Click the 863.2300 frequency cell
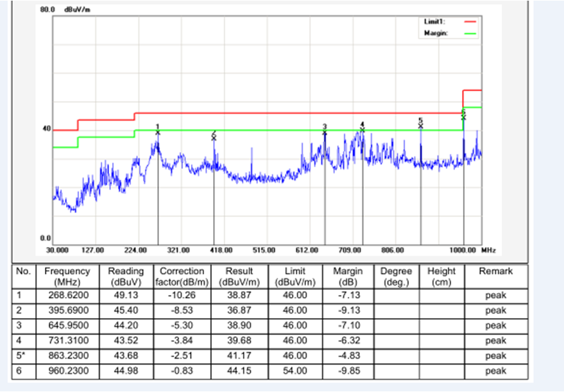This screenshot has height=392, width=564. (x=67, y=355)
